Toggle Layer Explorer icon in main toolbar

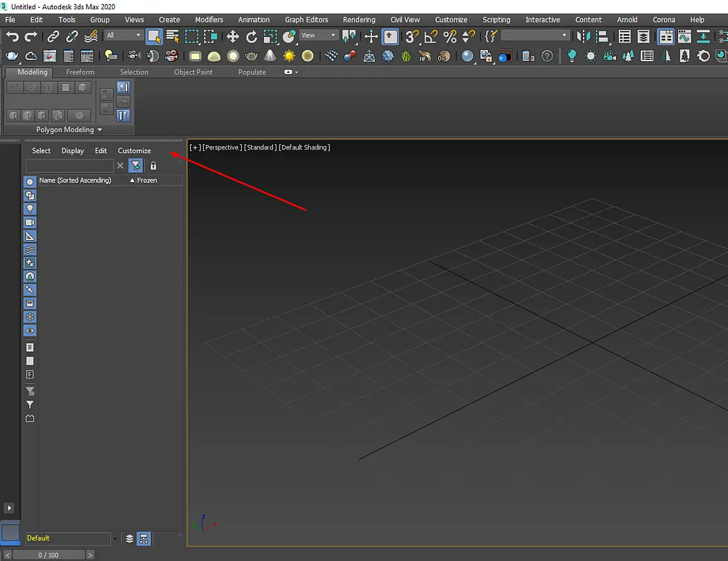coord(643,36)
